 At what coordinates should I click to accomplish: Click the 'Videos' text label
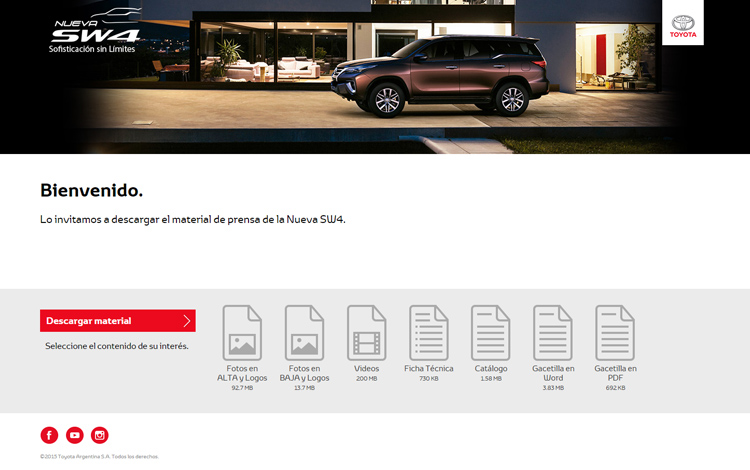pos(366,368)
